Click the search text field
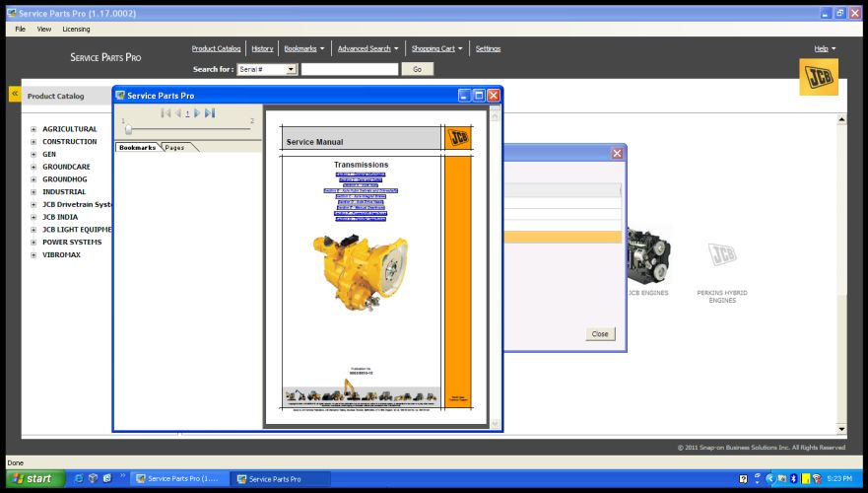This screenshot has height=493, width=868. pyautogui.click(x=350, y=69)
